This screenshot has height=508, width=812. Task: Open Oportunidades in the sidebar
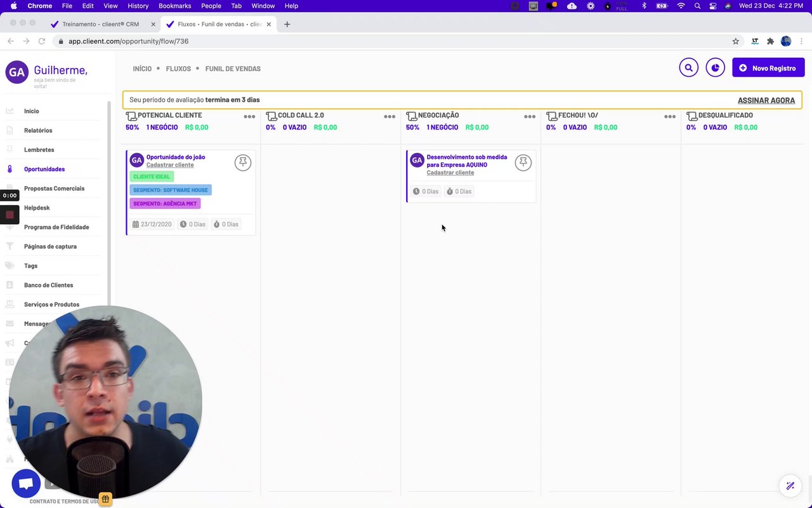[44, 169]
